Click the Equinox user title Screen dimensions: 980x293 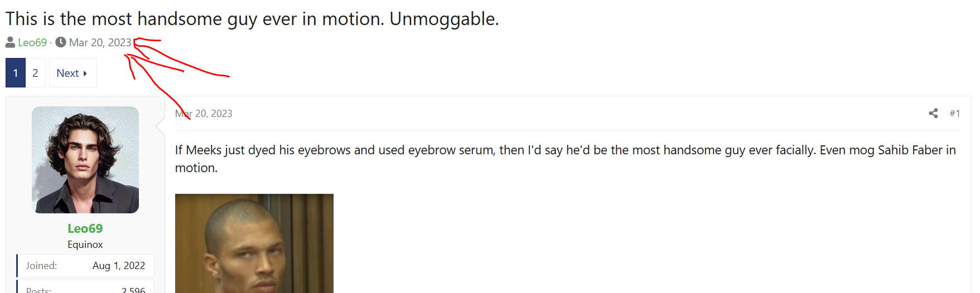click(x=85, y=245)
